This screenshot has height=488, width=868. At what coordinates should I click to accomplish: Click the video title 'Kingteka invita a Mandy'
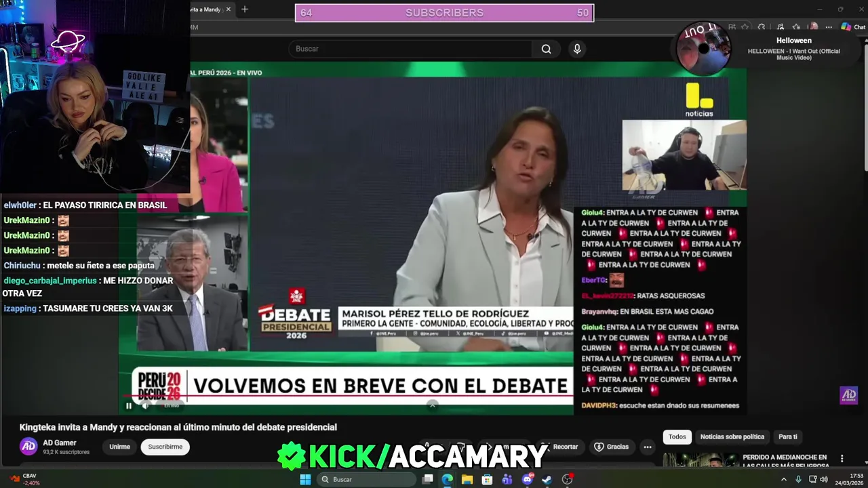click(x=178, y=427)
